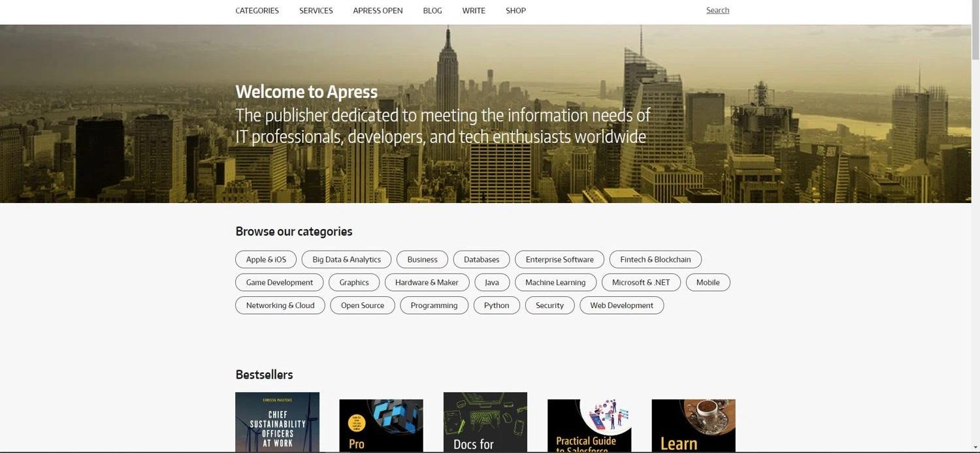Viewport: 980px width, 453px height.
Task: Open the Programming category
Action: [x=434, y=305]
